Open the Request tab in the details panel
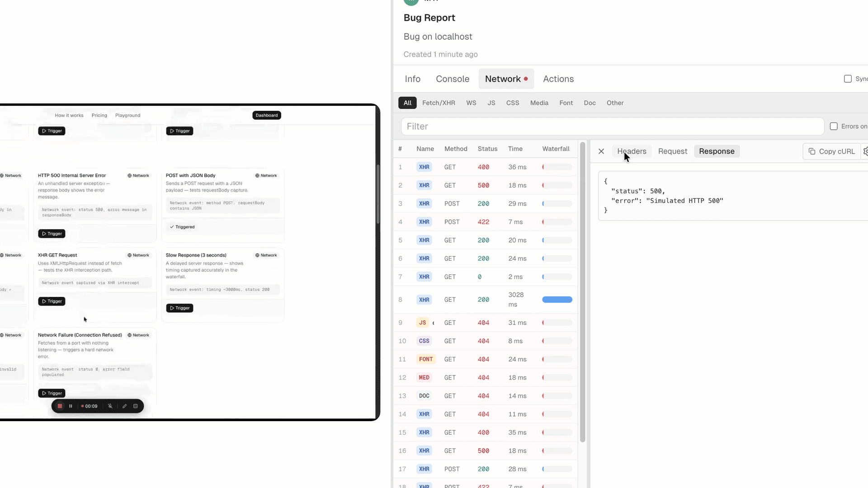 [672, 151]
